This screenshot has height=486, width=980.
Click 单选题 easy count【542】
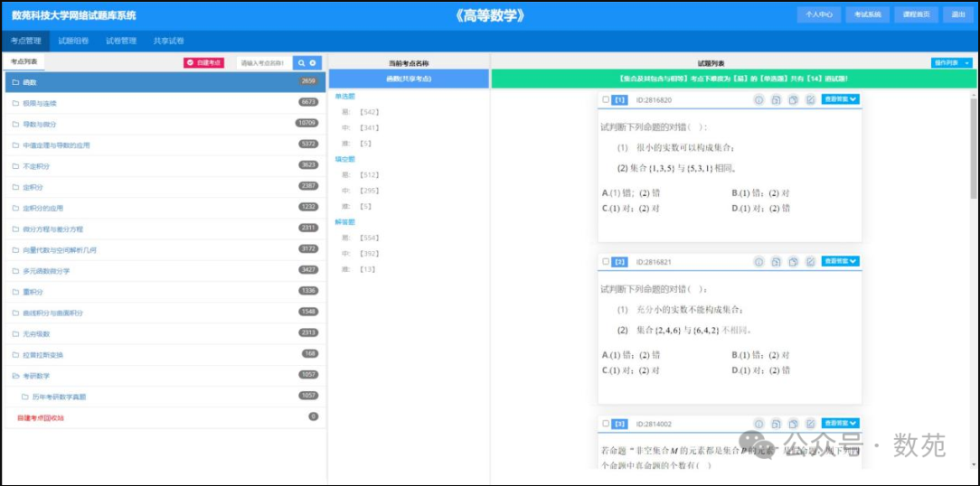click(x=370, y=112)
